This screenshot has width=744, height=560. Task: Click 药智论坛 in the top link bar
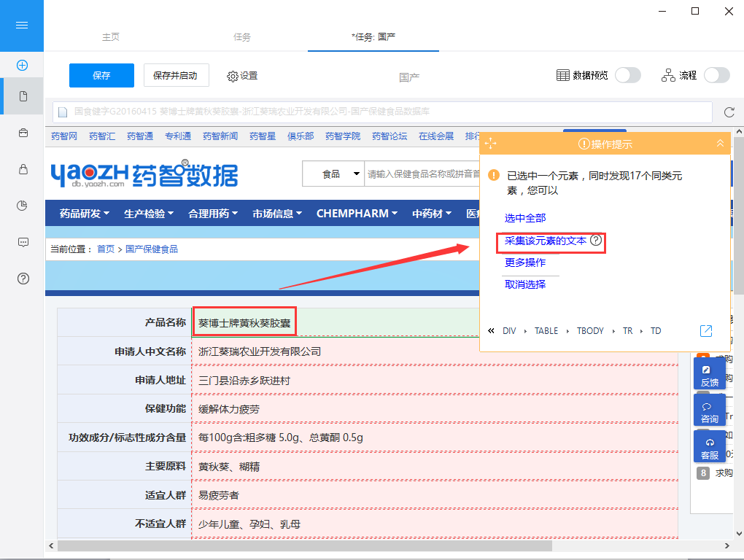[x=390, y=136]
